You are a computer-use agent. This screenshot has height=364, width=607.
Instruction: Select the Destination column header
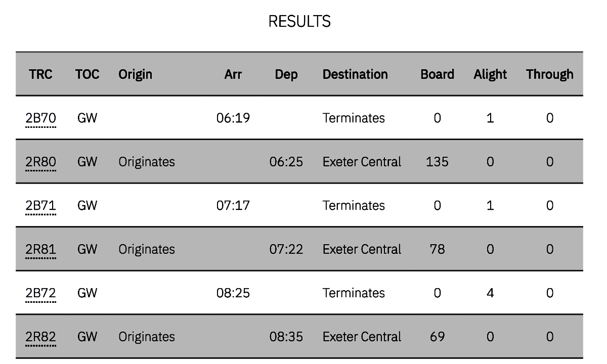click(x=355, y=74)
